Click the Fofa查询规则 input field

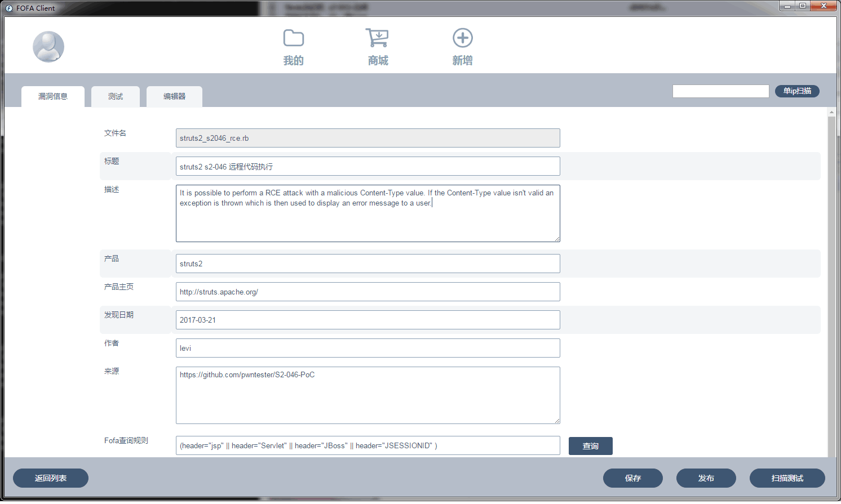[368, 445]
